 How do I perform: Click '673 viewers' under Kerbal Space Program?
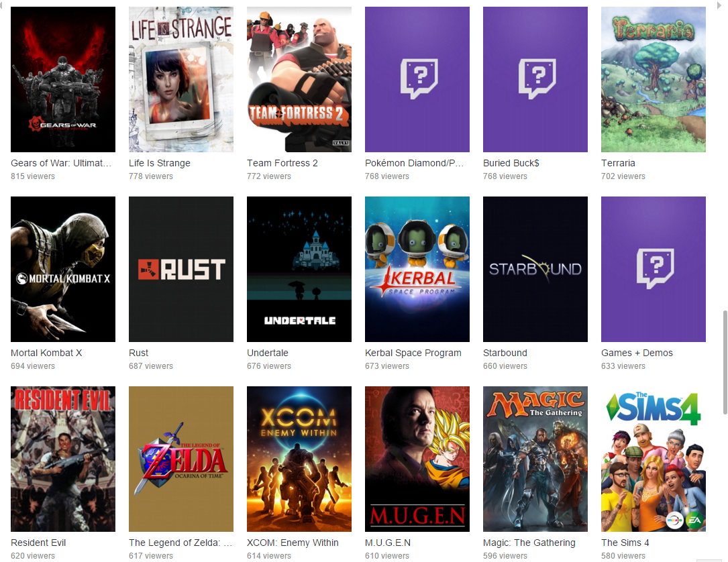387,366
